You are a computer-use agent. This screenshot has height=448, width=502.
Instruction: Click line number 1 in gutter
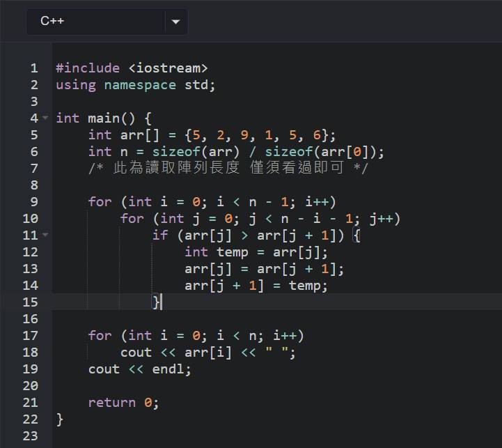(x=34, y=68)
